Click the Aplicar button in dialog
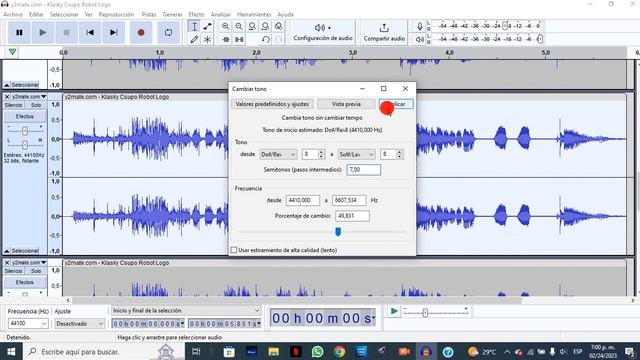 tap(396, 104)
